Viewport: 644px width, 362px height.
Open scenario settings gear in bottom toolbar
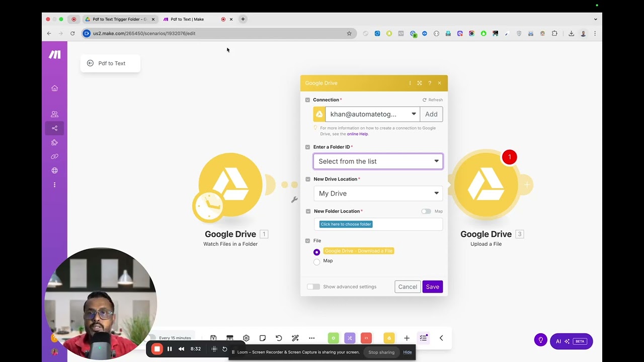pos(246,338)
